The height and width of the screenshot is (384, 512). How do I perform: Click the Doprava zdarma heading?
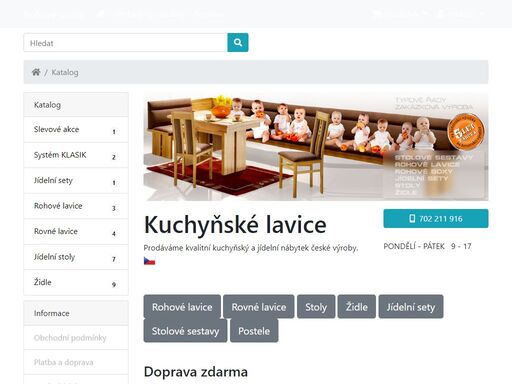coord(196,372)
